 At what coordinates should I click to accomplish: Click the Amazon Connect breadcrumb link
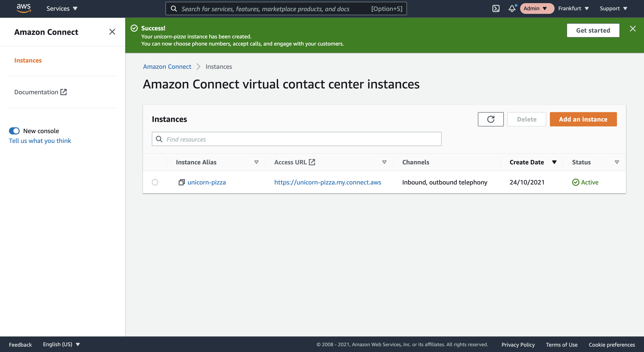(x=167, y=67)
